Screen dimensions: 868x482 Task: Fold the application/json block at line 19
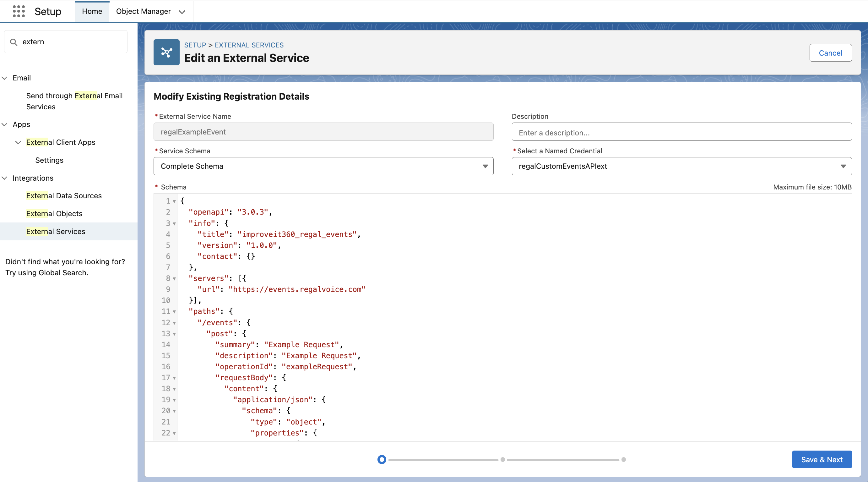click(x=174, y=400)
